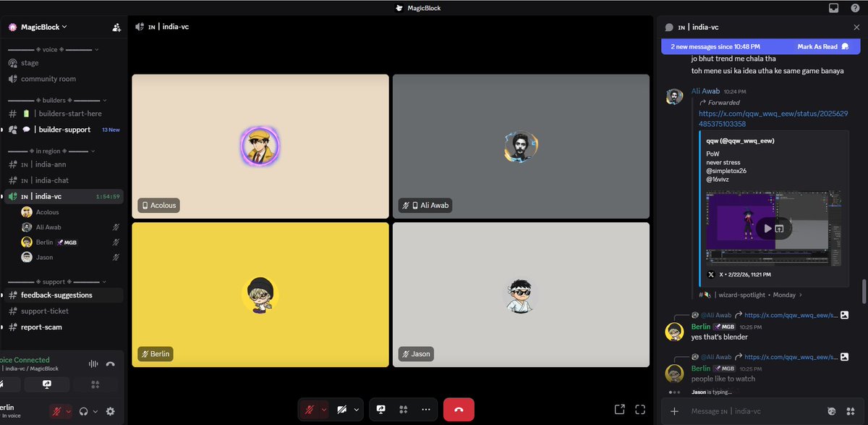Click the chat panel scrollbar thumb

tap(864, 292)
